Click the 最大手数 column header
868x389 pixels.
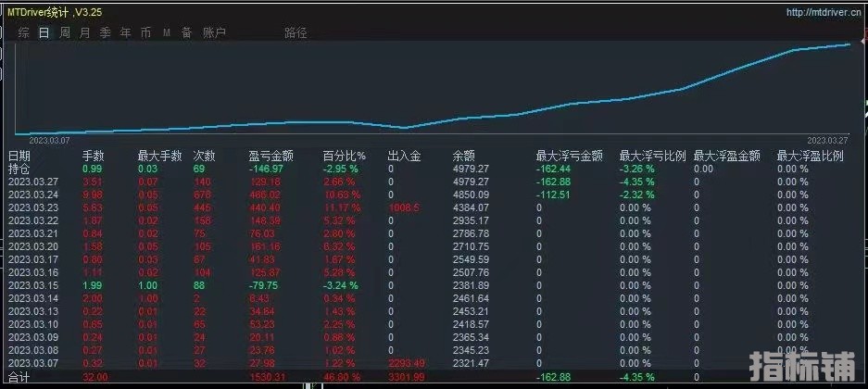tap(159, 157)
